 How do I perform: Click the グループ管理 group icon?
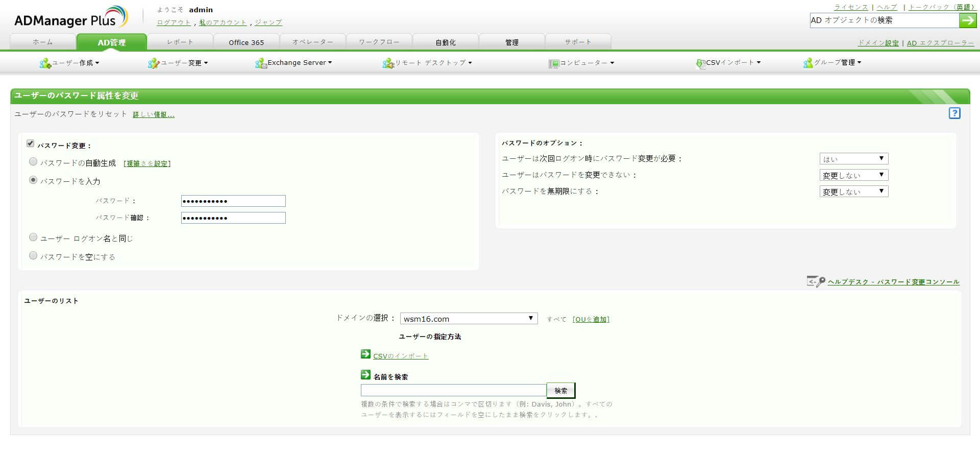(807, 63)
